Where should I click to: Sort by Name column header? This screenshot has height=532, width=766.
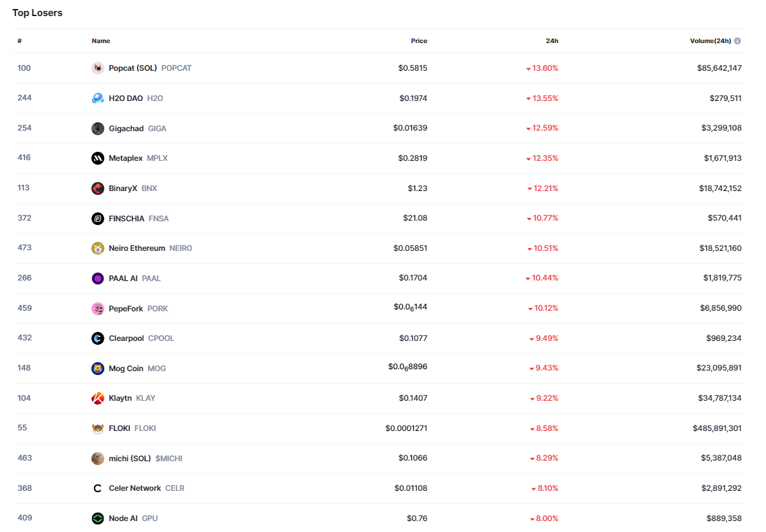(x=101, y=41)
